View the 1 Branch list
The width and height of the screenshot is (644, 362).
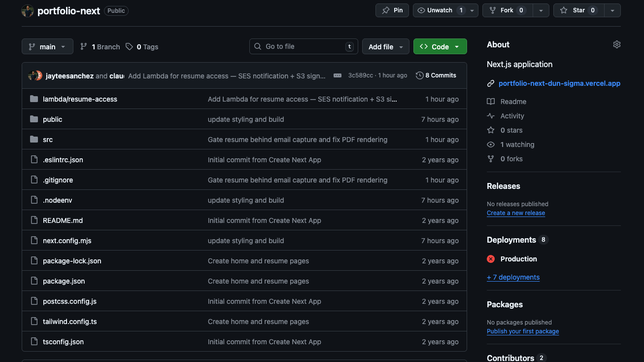(x=100, y=47)
